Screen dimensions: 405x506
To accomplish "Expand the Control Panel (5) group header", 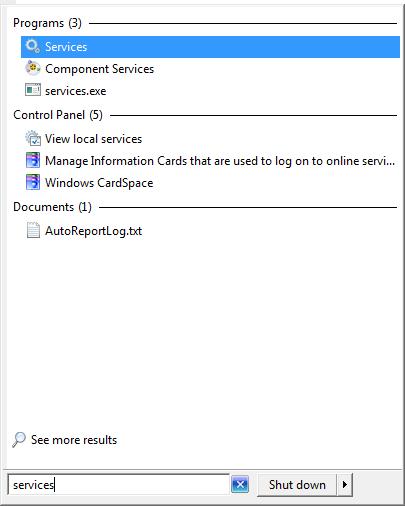I will pos(58,115).
